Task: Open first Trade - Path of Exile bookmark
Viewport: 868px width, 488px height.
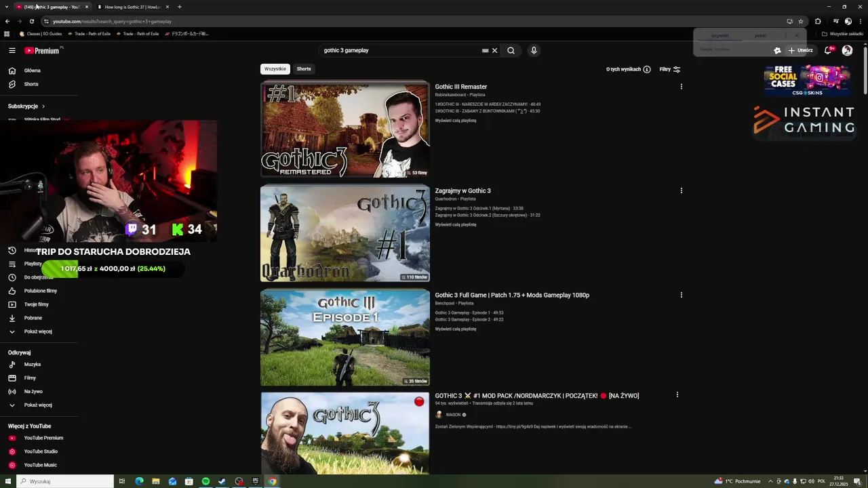Action: 89,33
